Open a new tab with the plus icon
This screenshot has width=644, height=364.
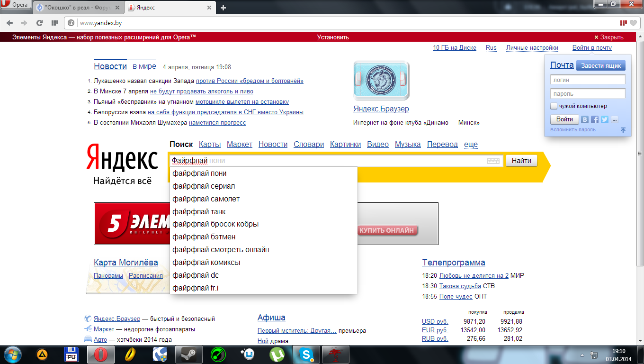(x=223, y=8)
